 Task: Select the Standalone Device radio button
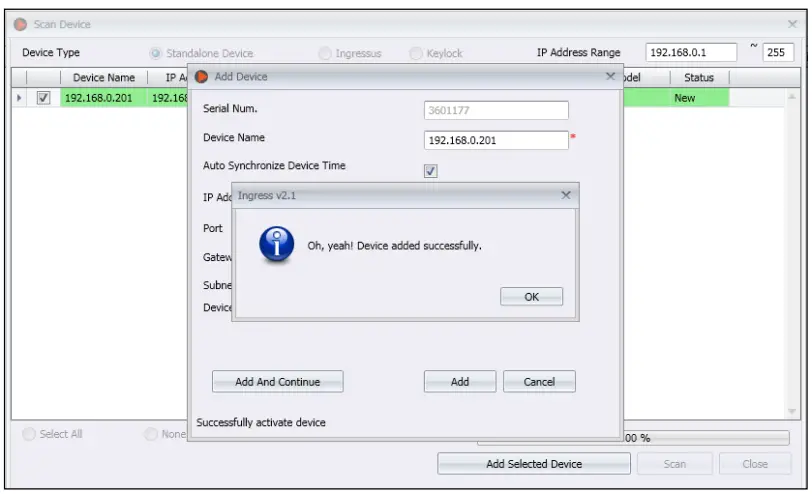(x=155, y=53)
